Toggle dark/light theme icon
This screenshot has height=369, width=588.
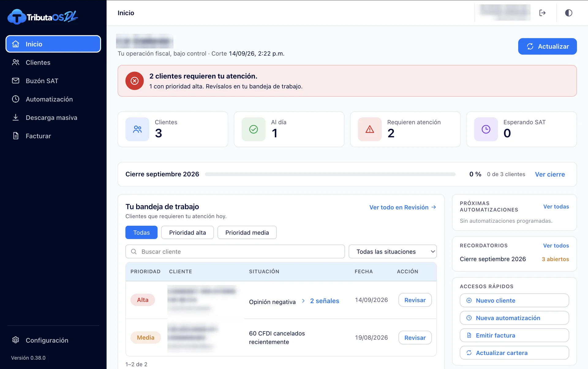point(568,13)
